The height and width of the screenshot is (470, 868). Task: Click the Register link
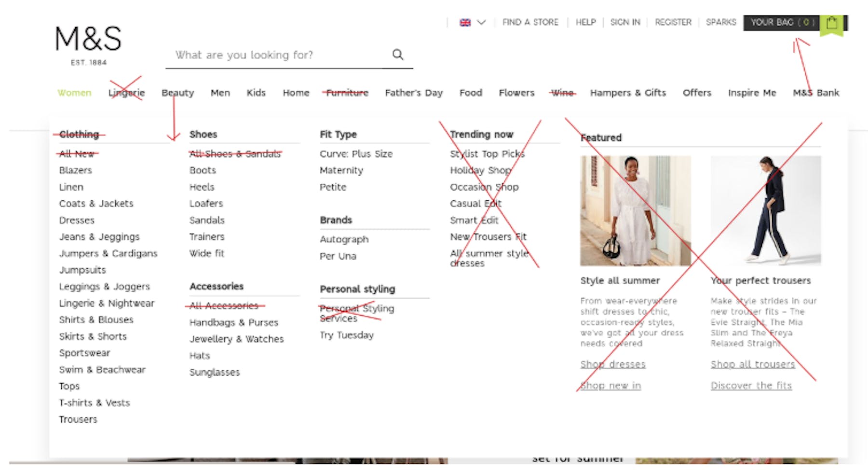(x=673, y=22)
